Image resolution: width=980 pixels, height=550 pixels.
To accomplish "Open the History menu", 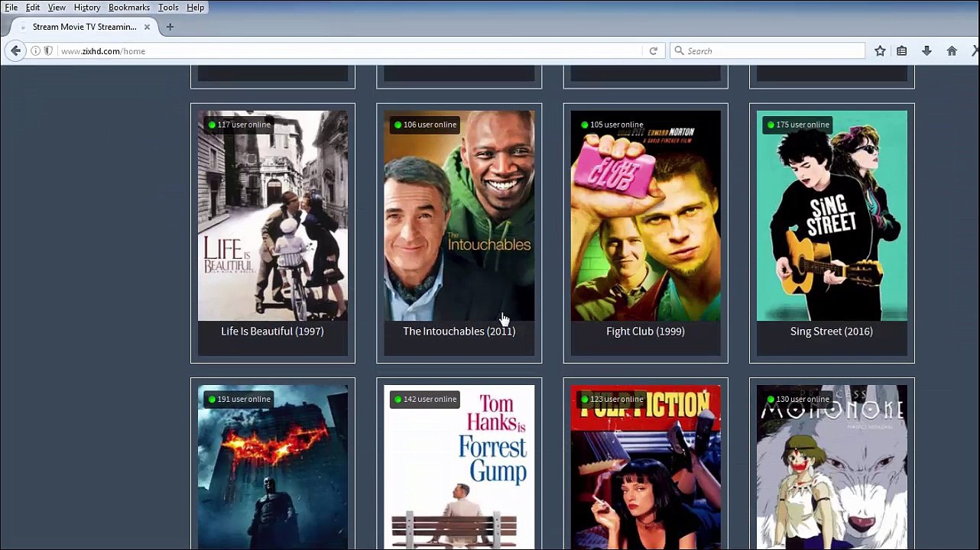I will (87, 8).
